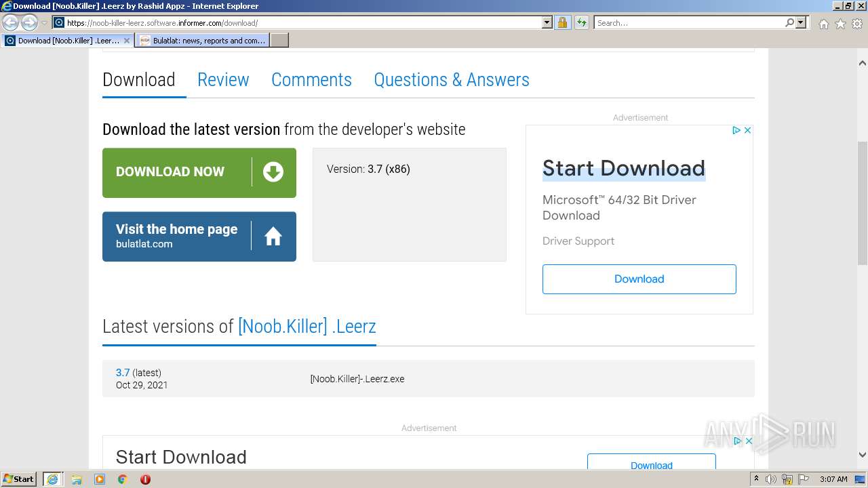Image resolution: width=868 pixels, height=488 pixels.
Task: Click Internet Explorer taskbar icon
Action: pyautogui.click(x=52, y=479)
